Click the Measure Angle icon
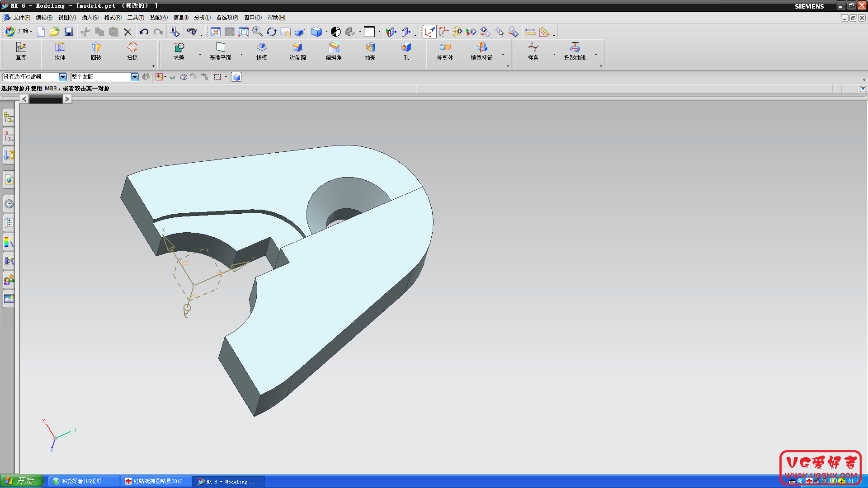Screen dimensions: 868x488 click(544, 32)
